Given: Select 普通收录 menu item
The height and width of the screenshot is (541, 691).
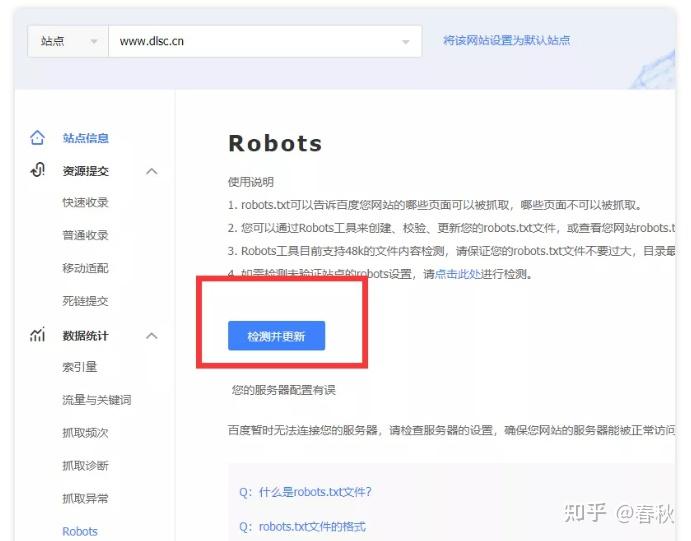Looking at the screenshot, I should 85,235.
